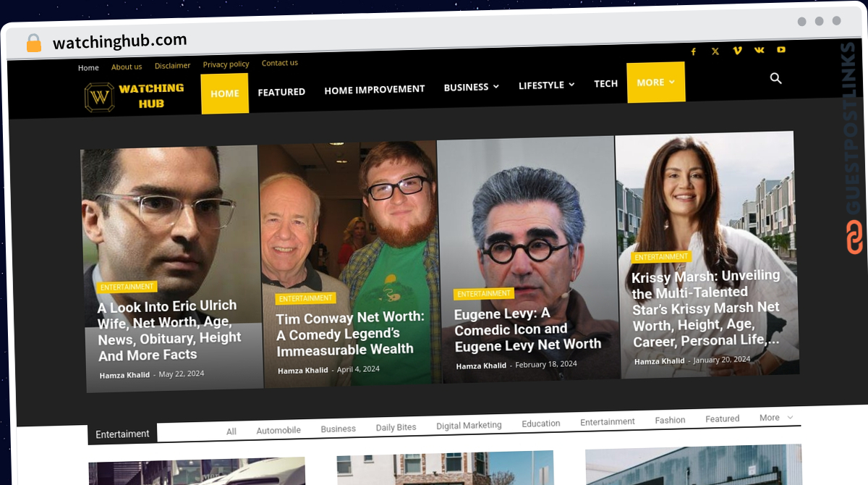868x485 pixels.
Task: Click the Entertainment tag on the Eric Ulrich card
Action: click(x=127, y=287)
